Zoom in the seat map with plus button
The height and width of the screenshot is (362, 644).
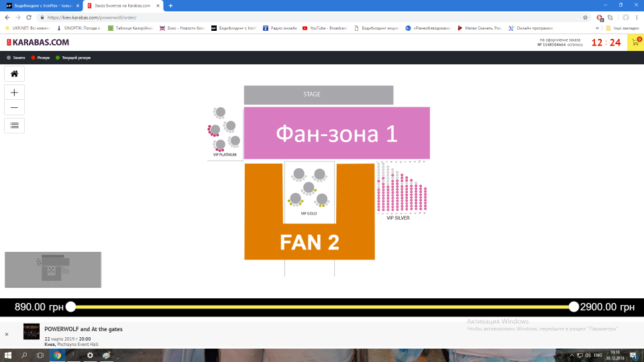[14, 92]
